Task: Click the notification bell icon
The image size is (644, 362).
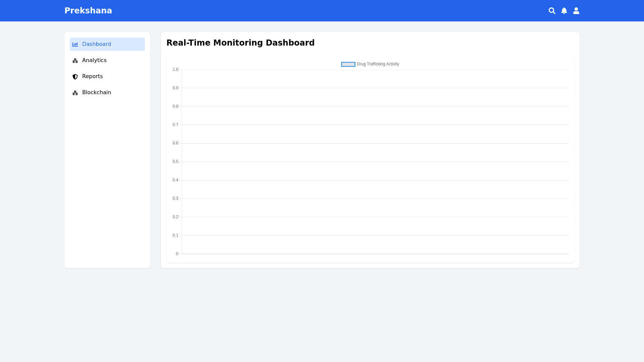Action: tap(564, 10)
